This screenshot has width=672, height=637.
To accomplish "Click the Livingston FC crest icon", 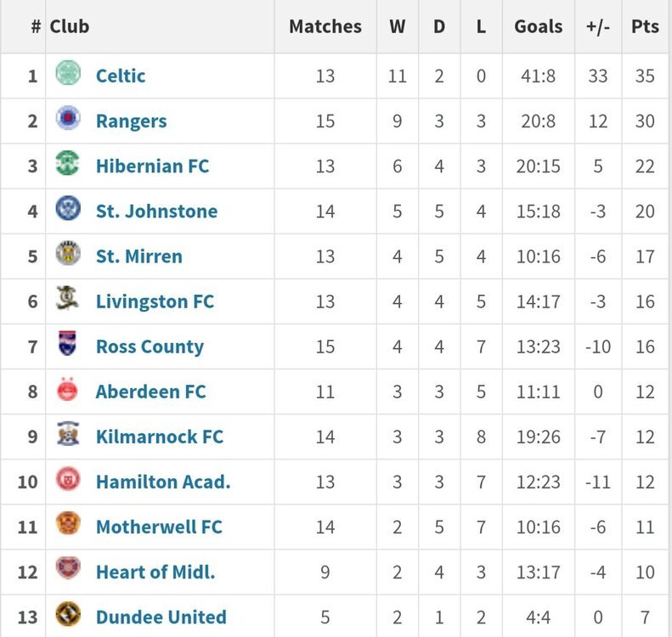I will pos(68,298).
